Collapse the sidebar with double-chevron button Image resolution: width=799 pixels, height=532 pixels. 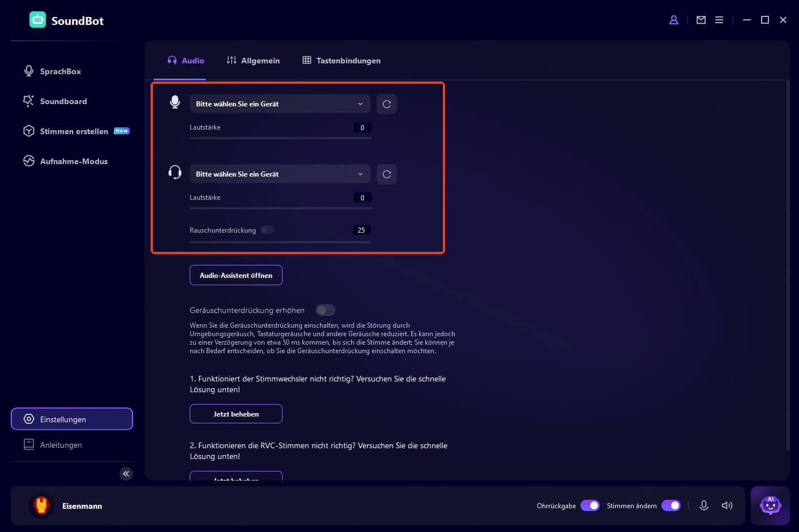[x=126, y=474]
